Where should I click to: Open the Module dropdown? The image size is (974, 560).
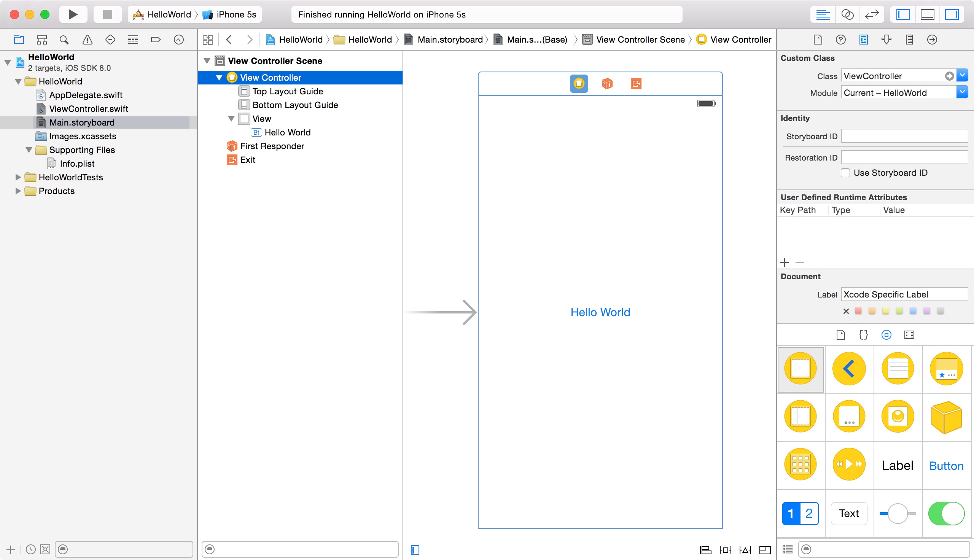[x=962, y=92]
